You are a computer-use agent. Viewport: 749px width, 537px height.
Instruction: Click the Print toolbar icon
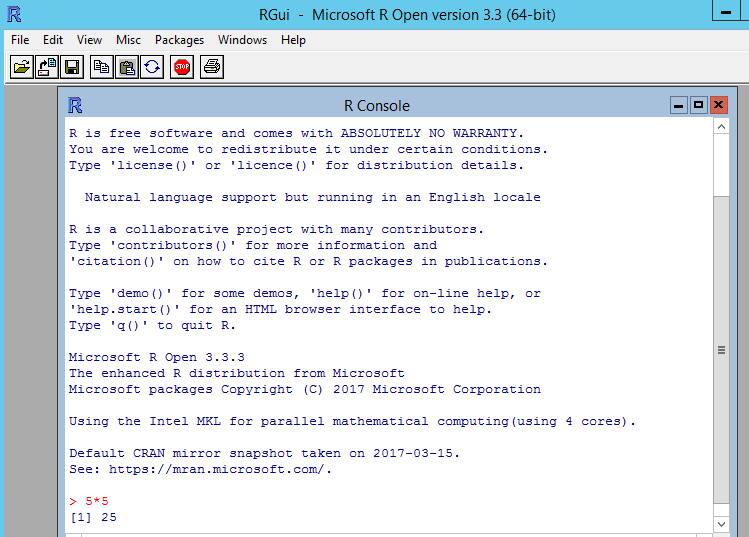(x=212, y=67)
